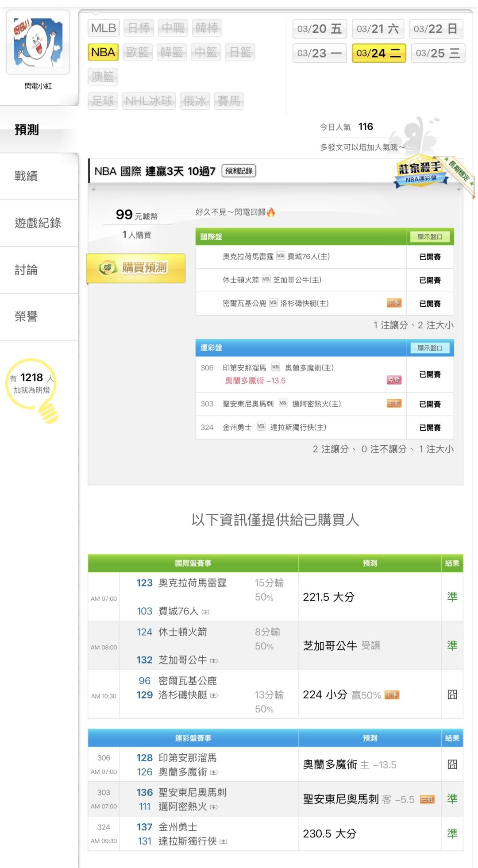The width and height of the screenshot is (478, 868).
Task: Toggle 顯示盤口 in the 運彩盤 header
Action: point(430,348)
